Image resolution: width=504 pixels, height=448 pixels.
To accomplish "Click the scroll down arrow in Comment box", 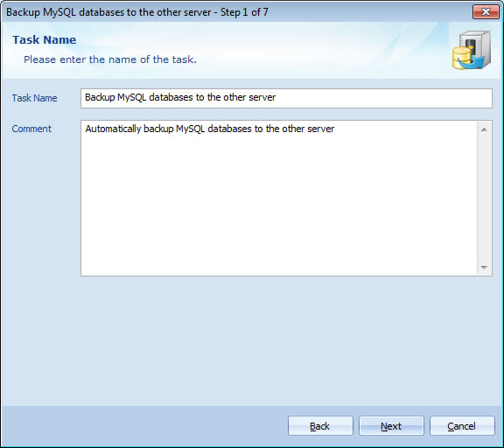I will pos(484,268).
